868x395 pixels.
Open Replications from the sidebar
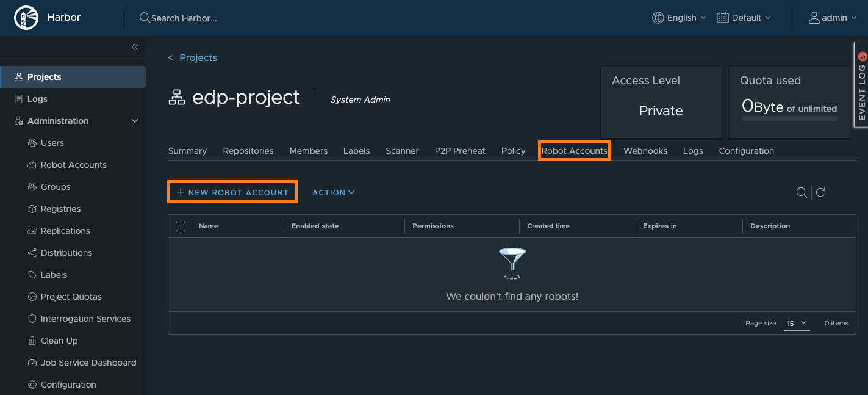[x=65, y=231]
